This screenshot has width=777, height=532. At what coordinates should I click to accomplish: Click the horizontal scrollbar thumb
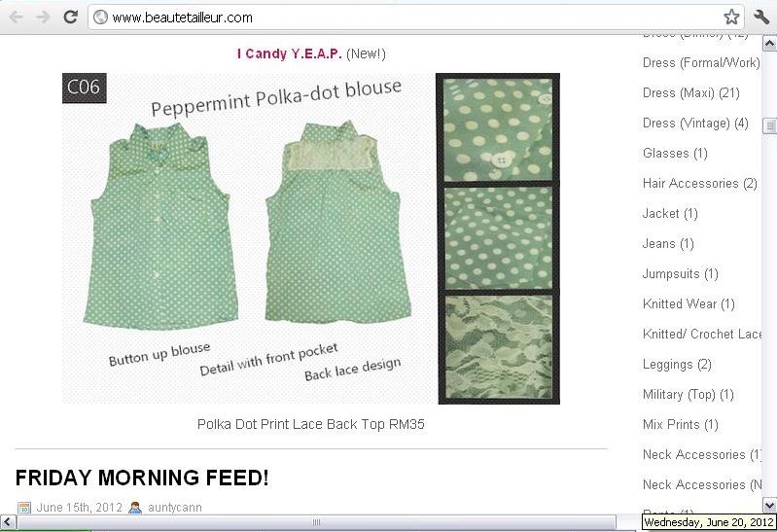point(316,521)
